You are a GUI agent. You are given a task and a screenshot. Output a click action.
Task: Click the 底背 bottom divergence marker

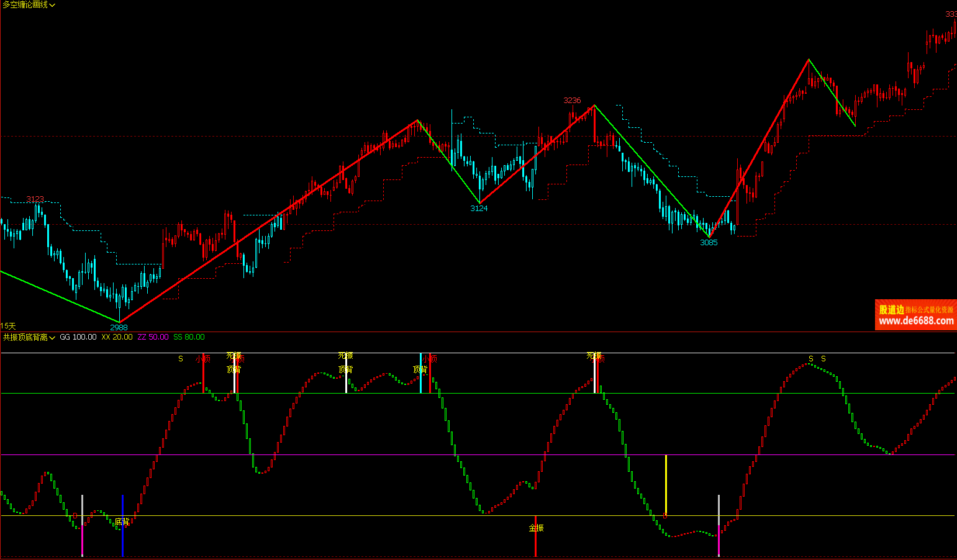pyautogui.click(x=122, y=522)
